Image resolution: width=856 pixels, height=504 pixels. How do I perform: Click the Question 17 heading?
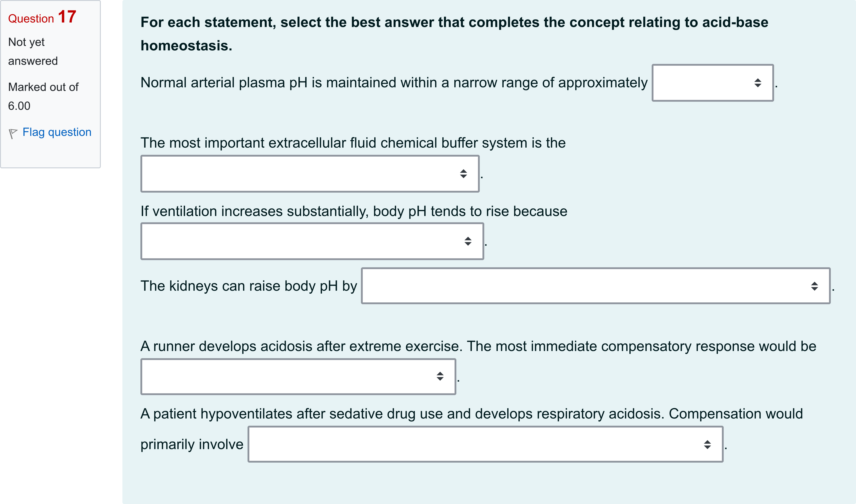click(42, 17)
